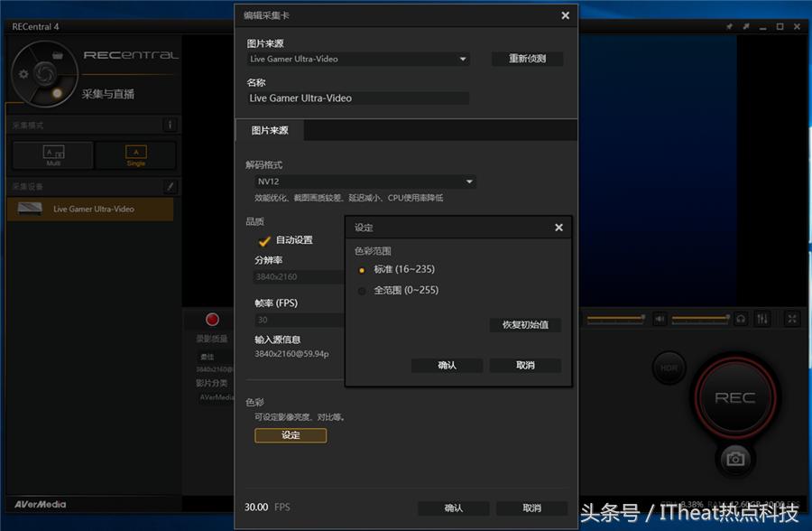Select Single capture mode
812x531 pixels.
135,154
